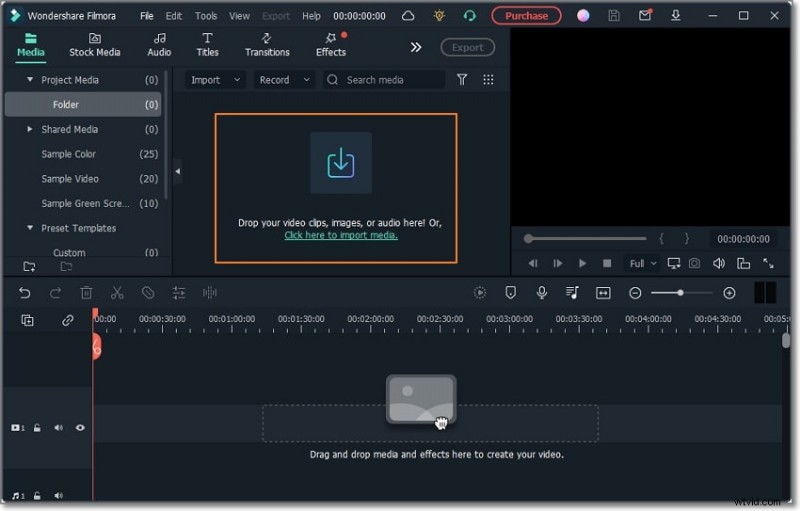Click the Purchase button
The height and width of the screenshot is (511, 800).
tap(526, 16)
